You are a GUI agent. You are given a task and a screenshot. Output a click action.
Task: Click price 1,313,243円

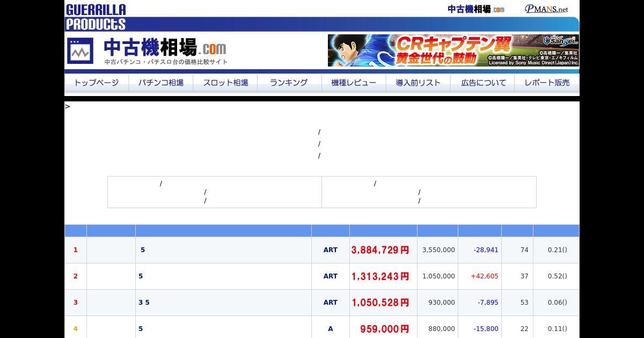tap(380, 276)
